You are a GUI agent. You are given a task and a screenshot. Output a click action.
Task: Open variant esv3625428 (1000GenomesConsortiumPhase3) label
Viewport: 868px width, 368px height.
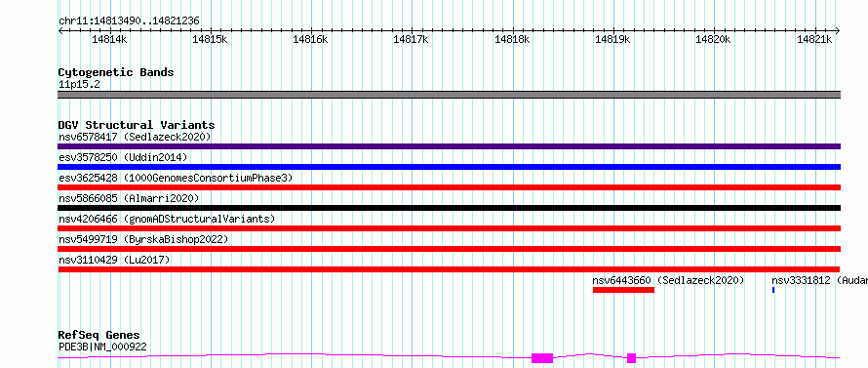[176, 178]
